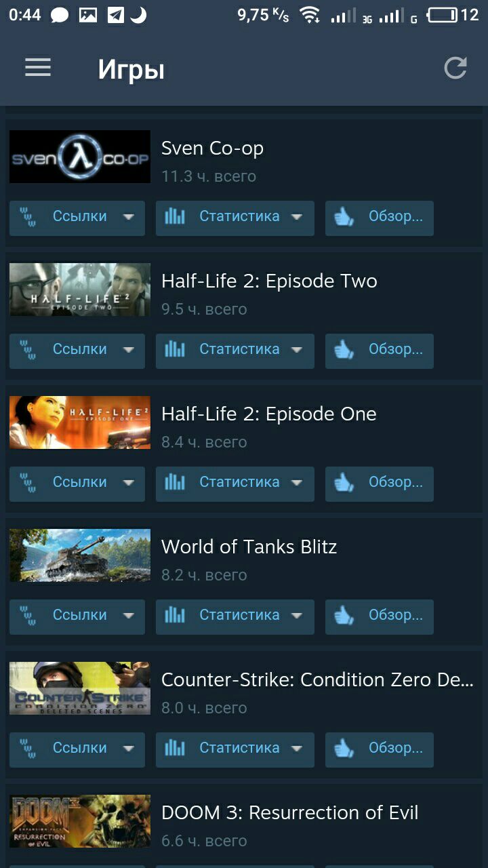Open World of Tanks Blitz banner thumbnail

coord(80,555)
